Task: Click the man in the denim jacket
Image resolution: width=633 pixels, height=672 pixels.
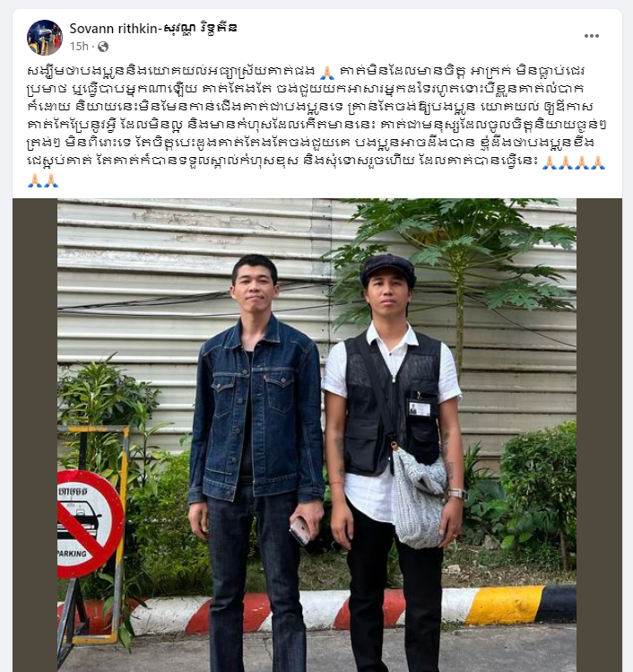Action: tap(256, 463)
